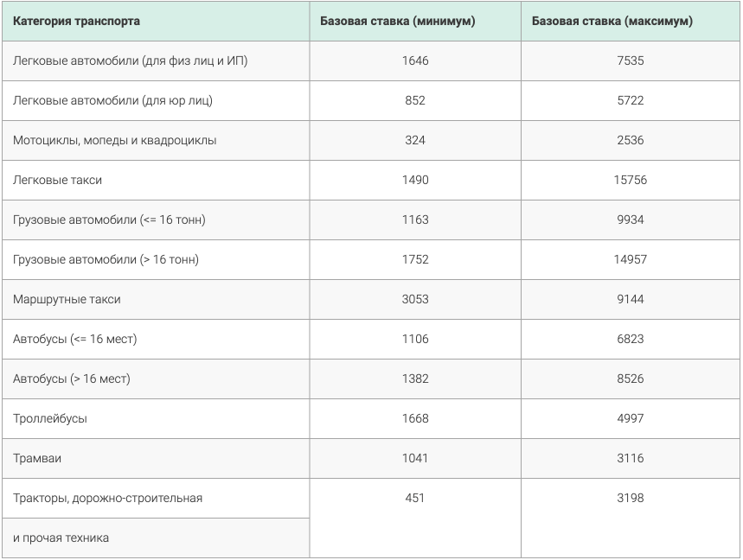Click the 'Легковые автомобили (для физ лиц и ИП)' cell
743x560 pixels.
pyautogui.click(x=156, y=60)
